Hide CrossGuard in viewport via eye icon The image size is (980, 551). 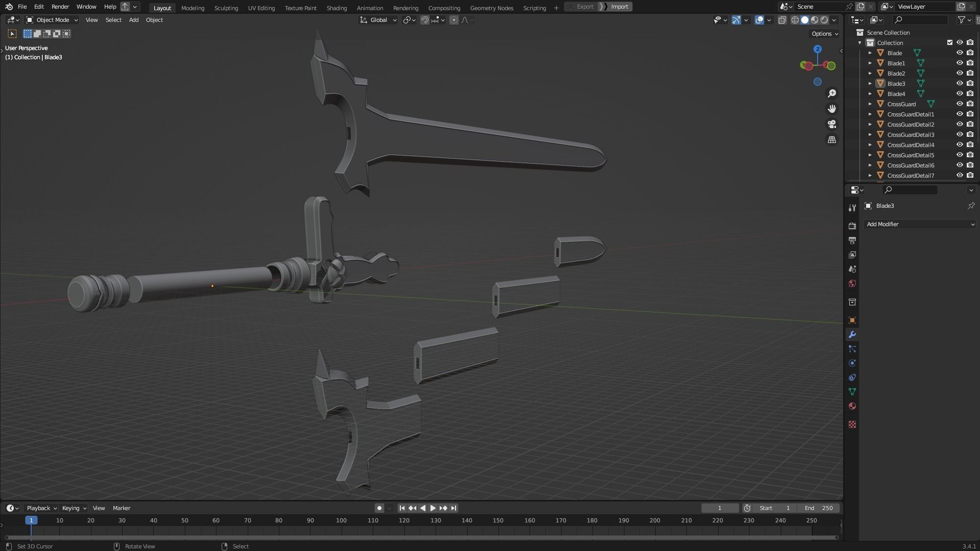click(x=960, y=104)
